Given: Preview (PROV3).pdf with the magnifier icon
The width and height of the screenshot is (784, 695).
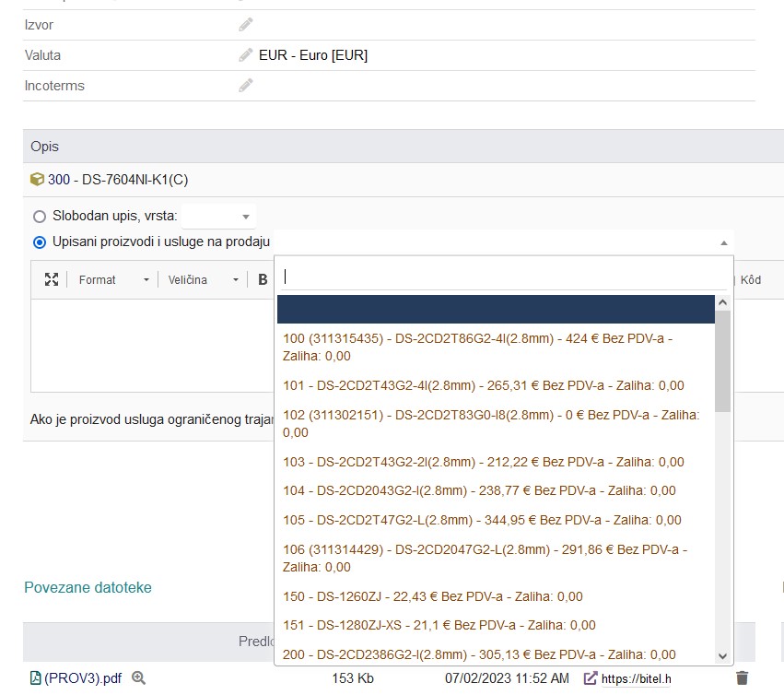Looking at the screenshot, I should pos(138,678).
